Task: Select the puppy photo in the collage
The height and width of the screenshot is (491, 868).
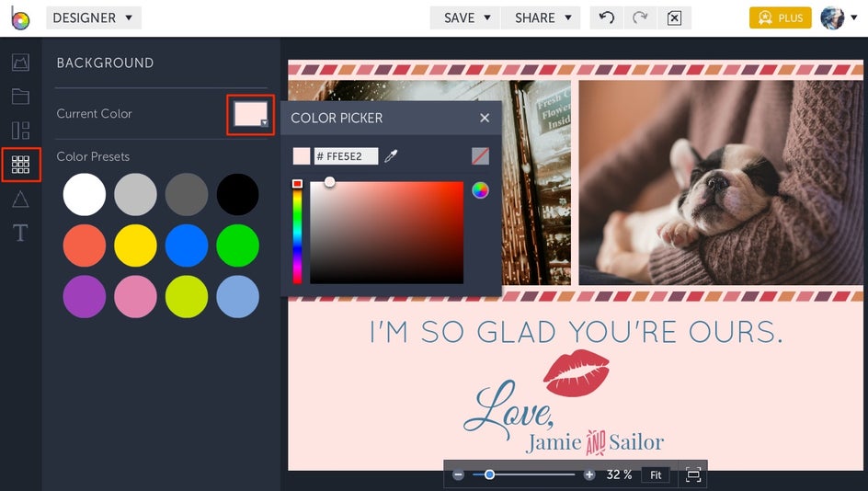Action: (721, 183)
